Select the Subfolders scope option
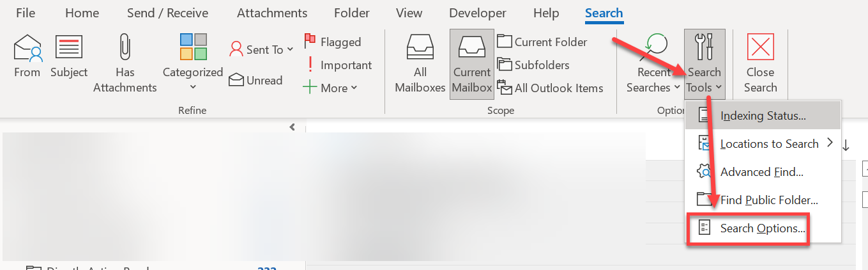Screen dimensions: 868x270 click(x=533, y=65)
